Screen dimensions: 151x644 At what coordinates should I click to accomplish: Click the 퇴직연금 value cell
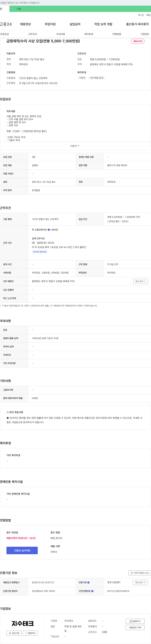coord(111,273)
